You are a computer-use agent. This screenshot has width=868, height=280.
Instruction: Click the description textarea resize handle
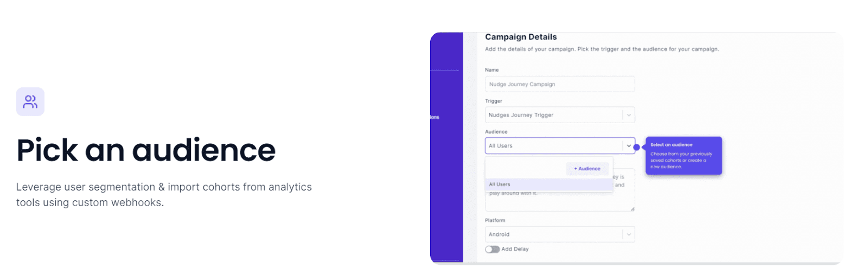tap(632, 209)
